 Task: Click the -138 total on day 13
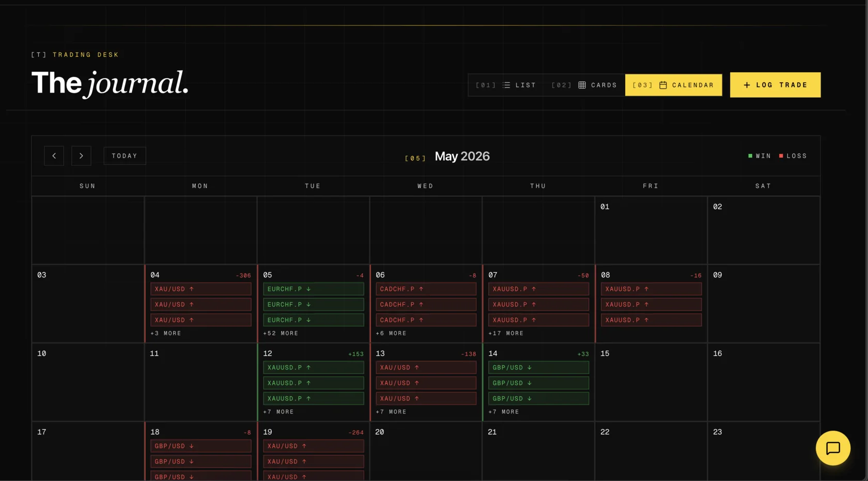469,354
